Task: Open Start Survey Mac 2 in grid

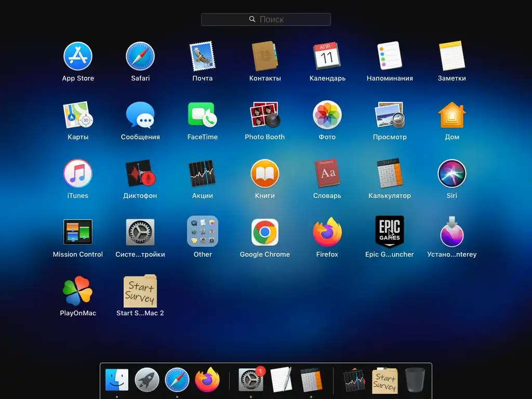Action: (140, 291)
